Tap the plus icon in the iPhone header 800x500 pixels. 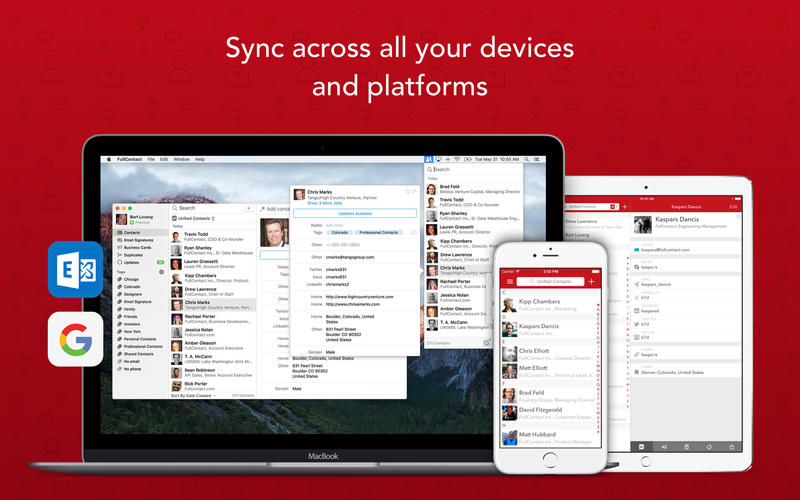591,282
